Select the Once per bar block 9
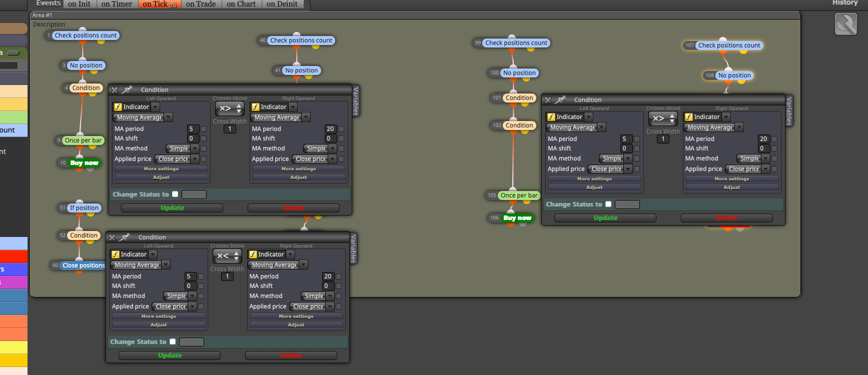The width and height of the screenshot is (868, 375). [83, 140]
